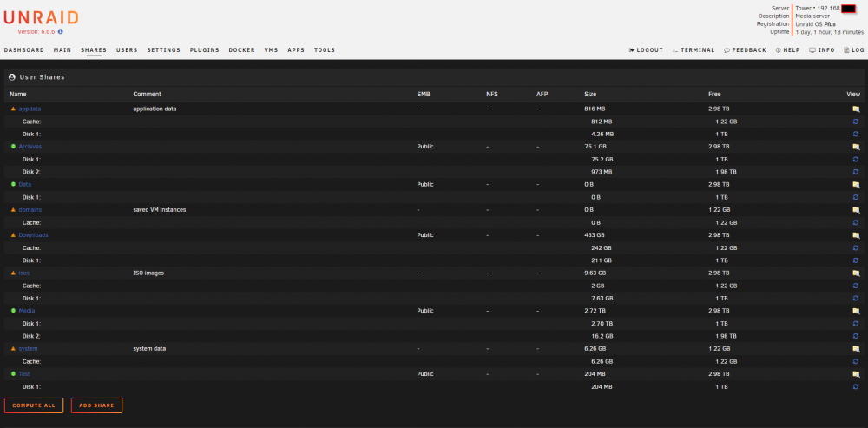Open the Archives share settings
This screenshot has width=868, height=428.
pyautogui.click(x=30, y=147)
